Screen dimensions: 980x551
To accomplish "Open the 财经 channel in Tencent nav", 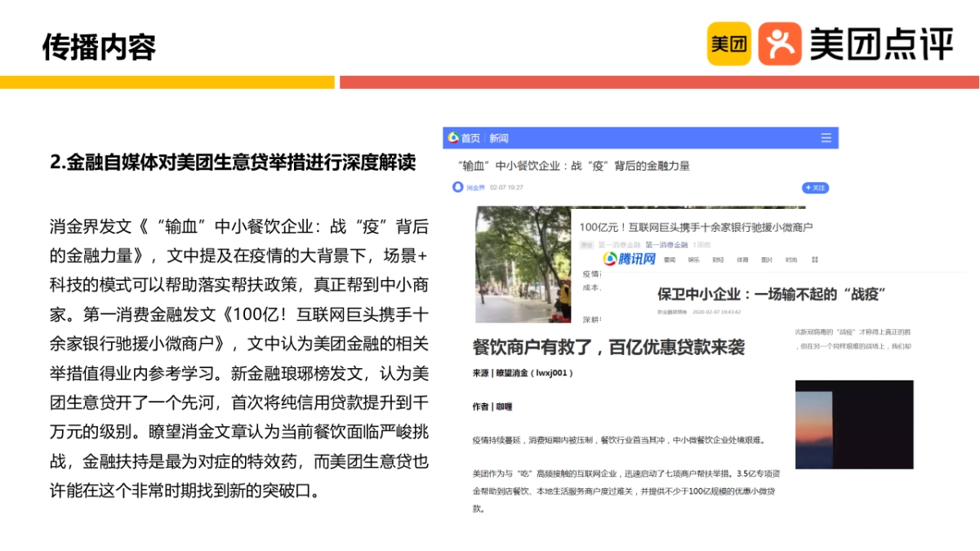I will click(x=718, y=259).
